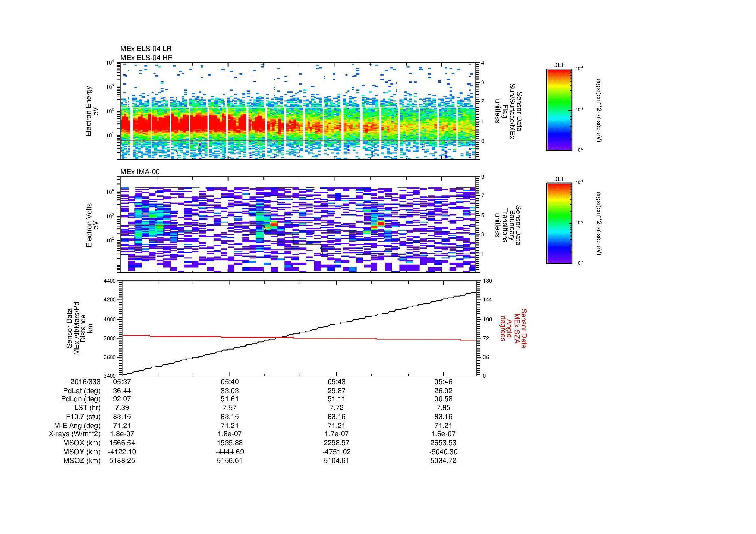Click the MSOZ value 5156.61

pos(229,461)
